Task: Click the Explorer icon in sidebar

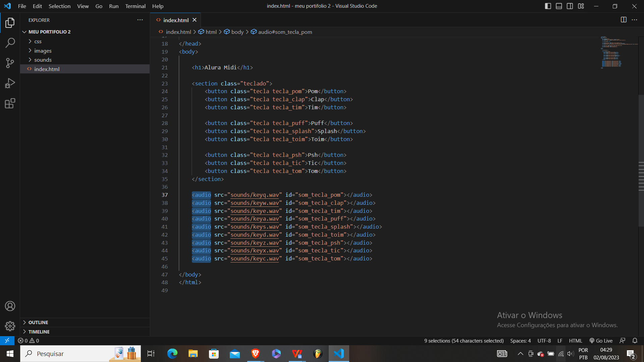Action: click(x=10, y=22)
